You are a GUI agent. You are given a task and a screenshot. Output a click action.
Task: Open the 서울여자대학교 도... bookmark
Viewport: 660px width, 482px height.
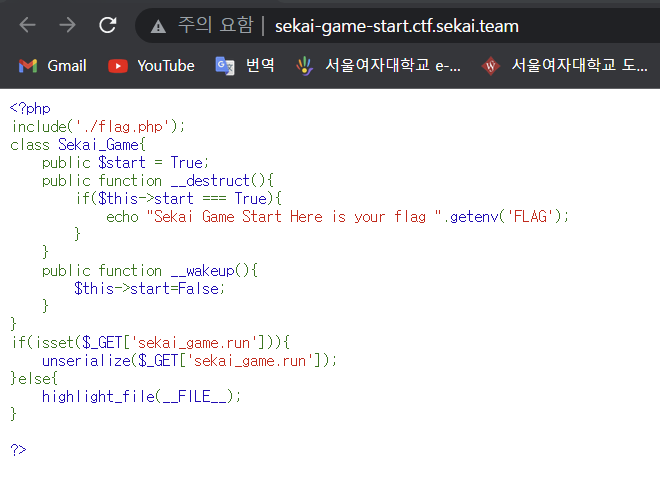click(x=564, y=66)
